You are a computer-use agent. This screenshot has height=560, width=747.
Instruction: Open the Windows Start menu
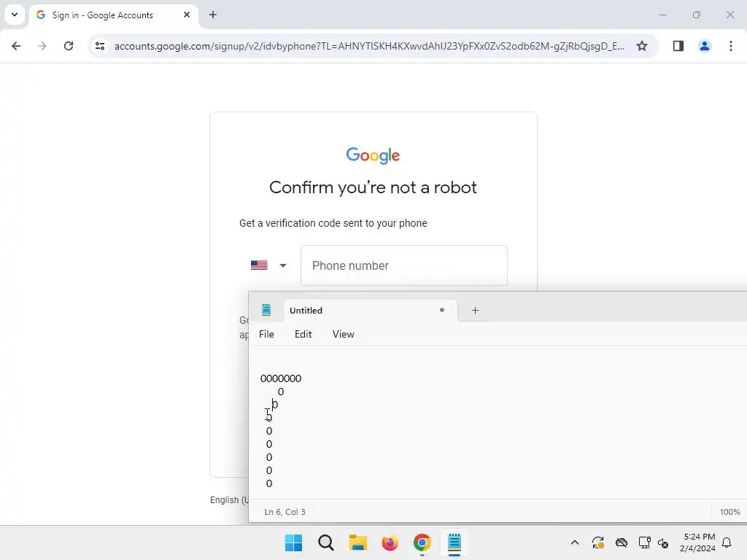click(293, 542)
